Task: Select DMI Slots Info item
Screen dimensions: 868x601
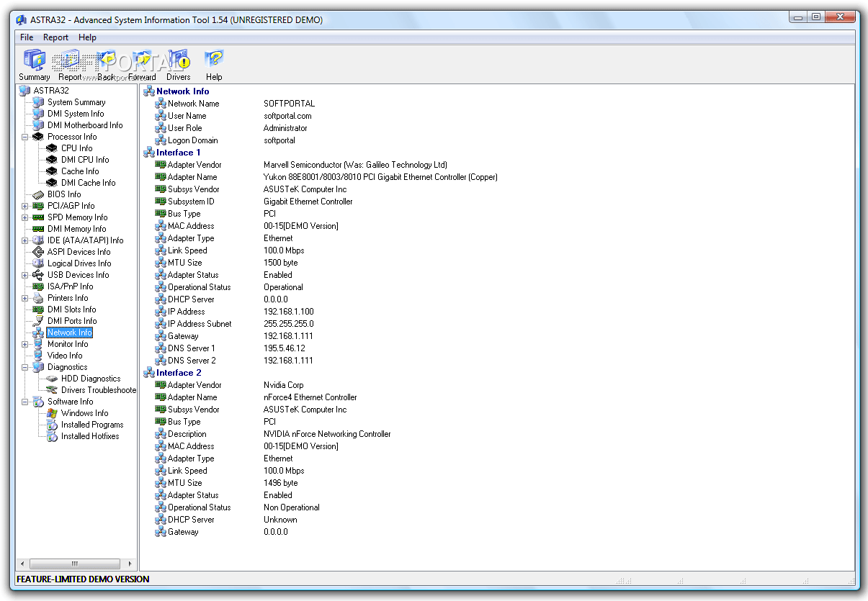Action: pos(71,309)
